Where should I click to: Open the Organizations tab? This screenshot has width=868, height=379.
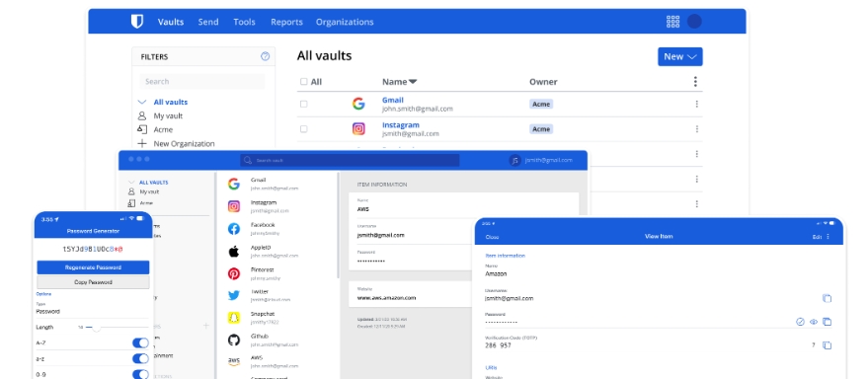pos(345,22)
